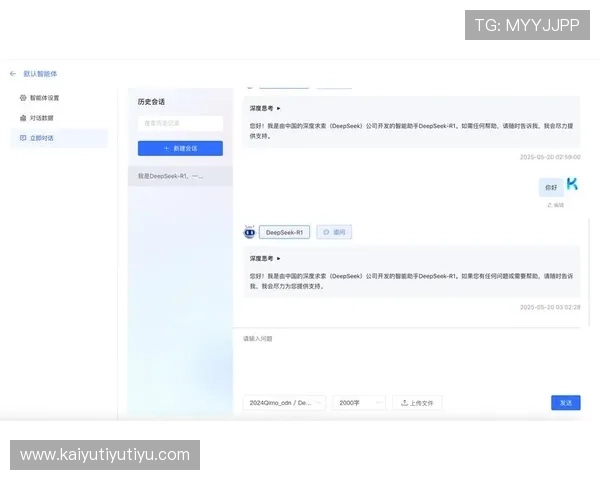Start a chat with 新建会话 button
The image size is (600, 480).
coord(180,149)
